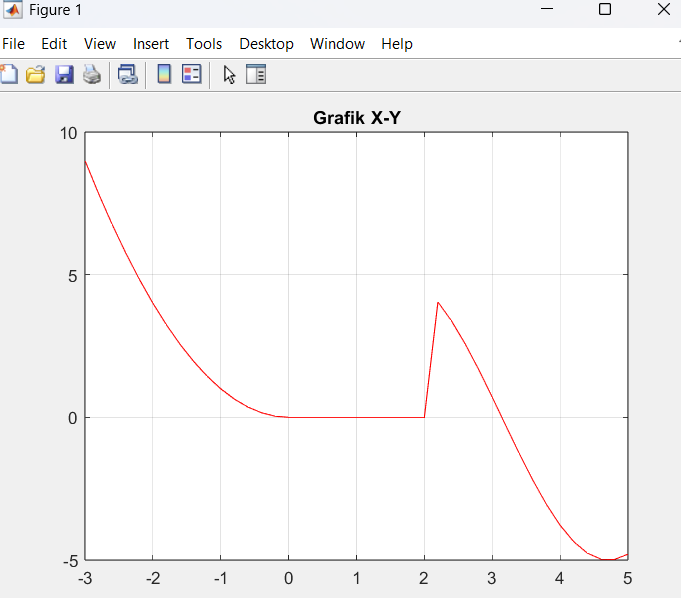Open the Property Inspector icon
The height and width of the screenshot is (598, 681).
click(256, 74)
